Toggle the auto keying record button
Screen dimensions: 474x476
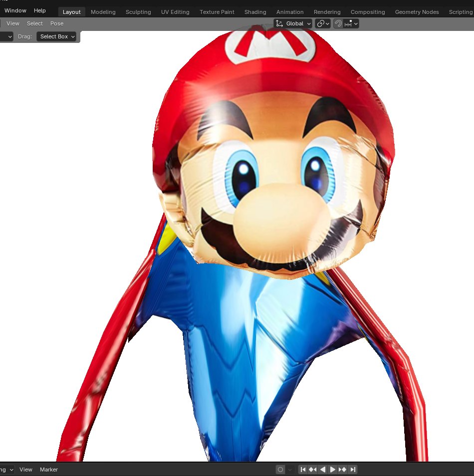(x=280, y=470)
